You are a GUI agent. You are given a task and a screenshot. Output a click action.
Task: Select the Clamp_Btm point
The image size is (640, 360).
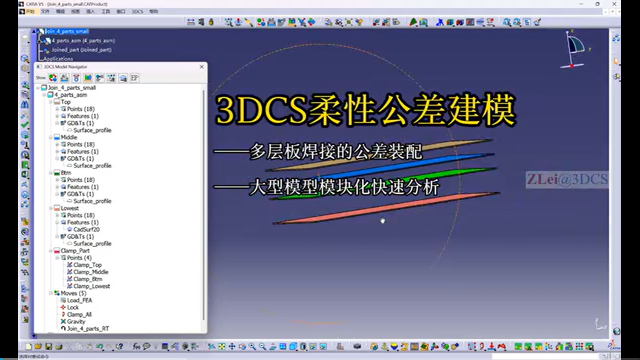point(88,279)
